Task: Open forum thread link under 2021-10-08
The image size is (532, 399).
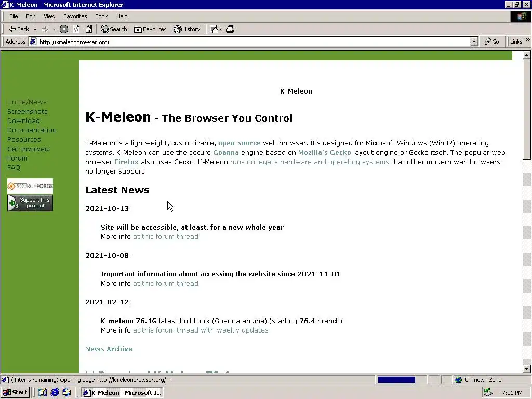Action: tap(166, 283)
